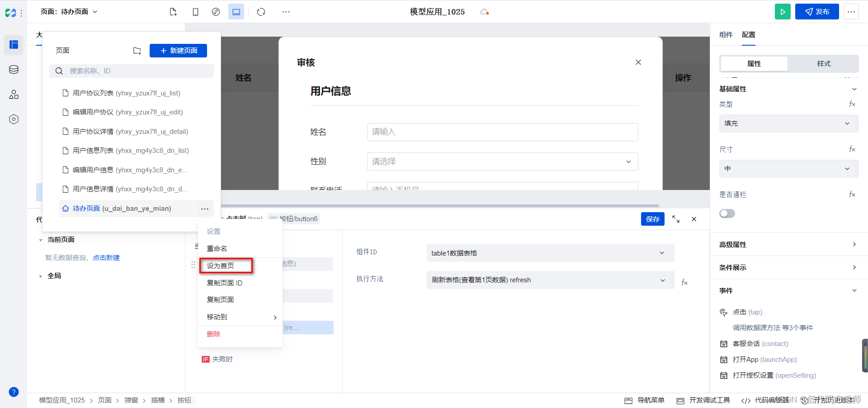Open the 执行方法 dropdown refresh
Viewport: 868px width, 408px height.
[x=550, y=280]
